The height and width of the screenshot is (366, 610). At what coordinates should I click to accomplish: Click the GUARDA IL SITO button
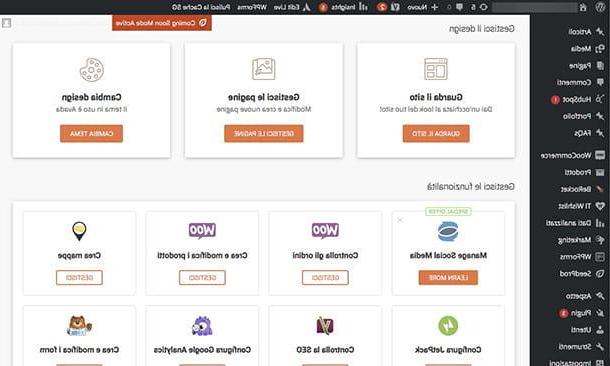[x=436, y=133]
